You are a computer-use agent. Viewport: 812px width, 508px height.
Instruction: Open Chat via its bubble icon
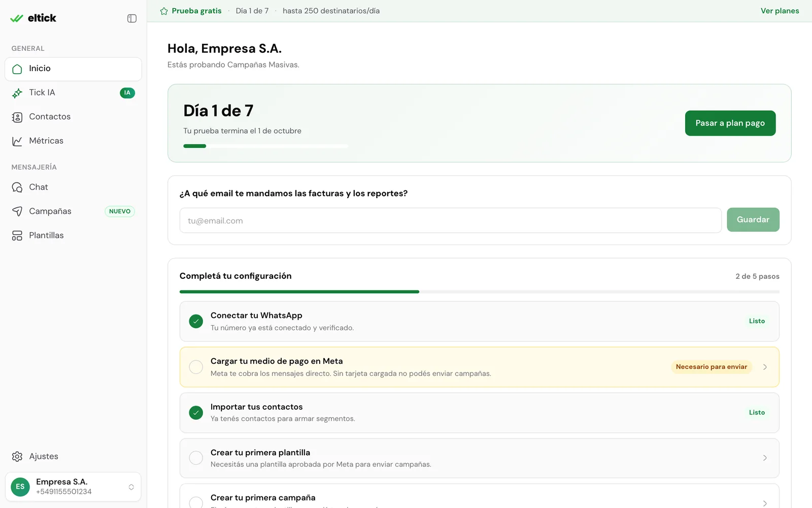click(x=17, y=187)
